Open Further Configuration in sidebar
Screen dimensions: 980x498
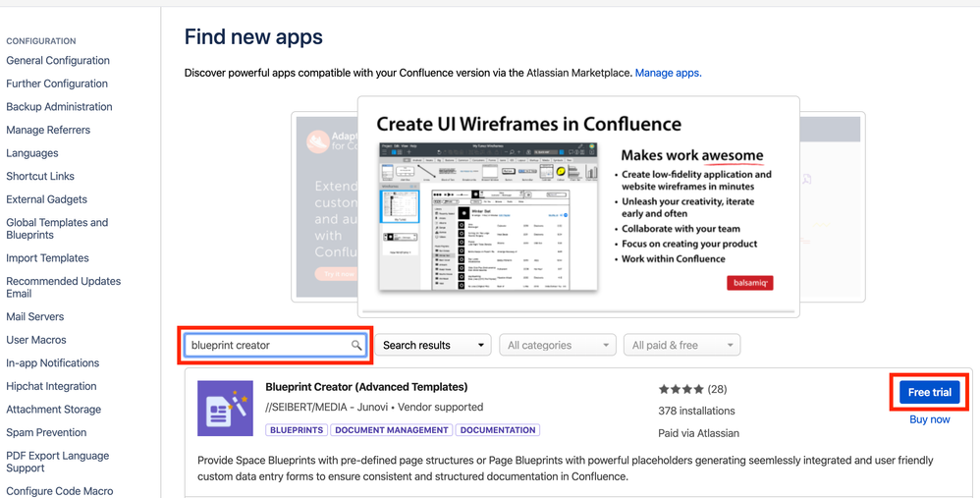[57, 83]
